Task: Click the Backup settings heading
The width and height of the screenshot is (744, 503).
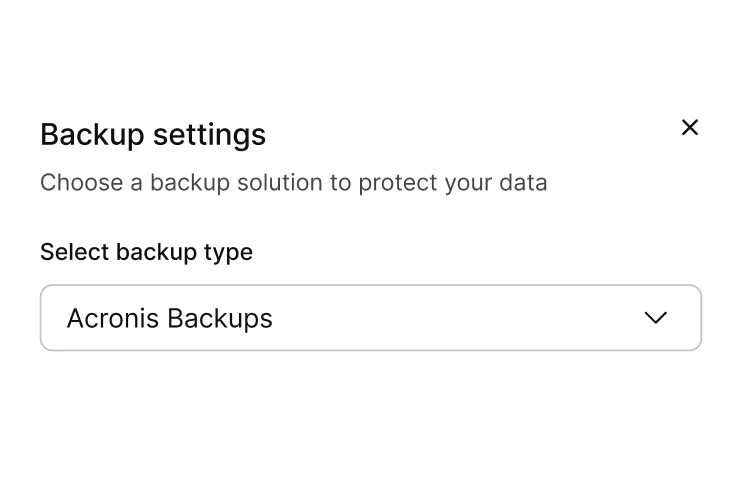Action: coord(153,134)
